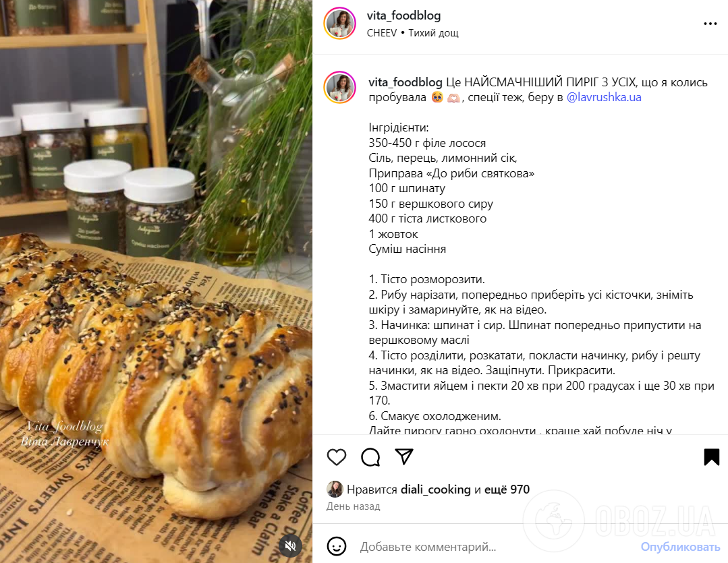The height and width of the screenshot is (563, 728).
Task: Click the День назад timestamp
Action: click(354, 506)
